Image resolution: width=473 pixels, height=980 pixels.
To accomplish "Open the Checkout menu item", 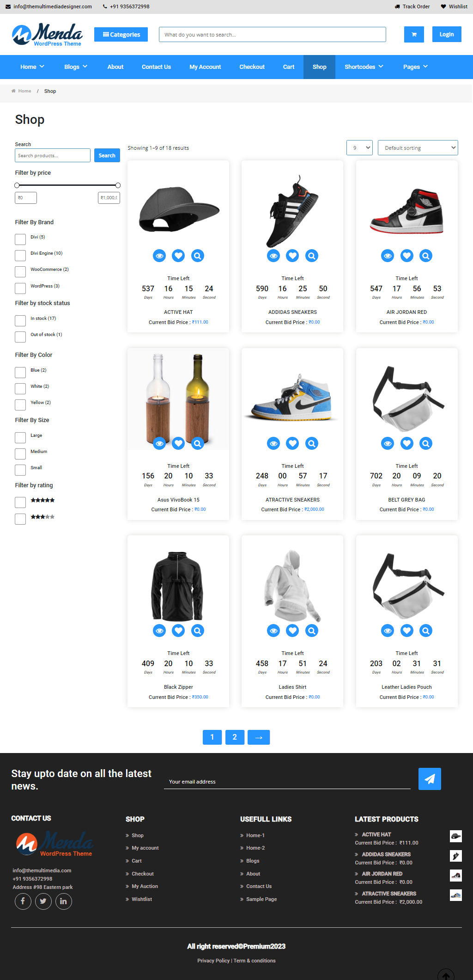I will point(252,67).
